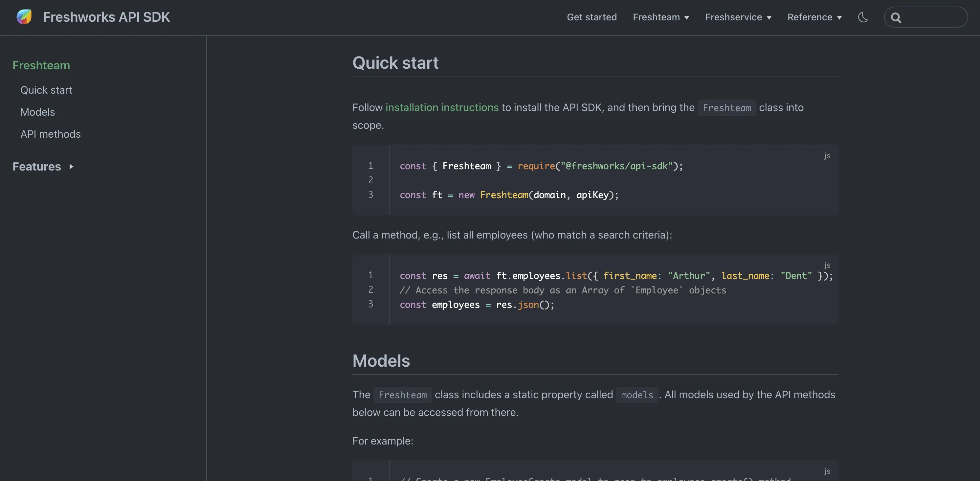Click the Freshworks logo icon
This screenshot has width=980, height=481.
[x=24, y=17]
